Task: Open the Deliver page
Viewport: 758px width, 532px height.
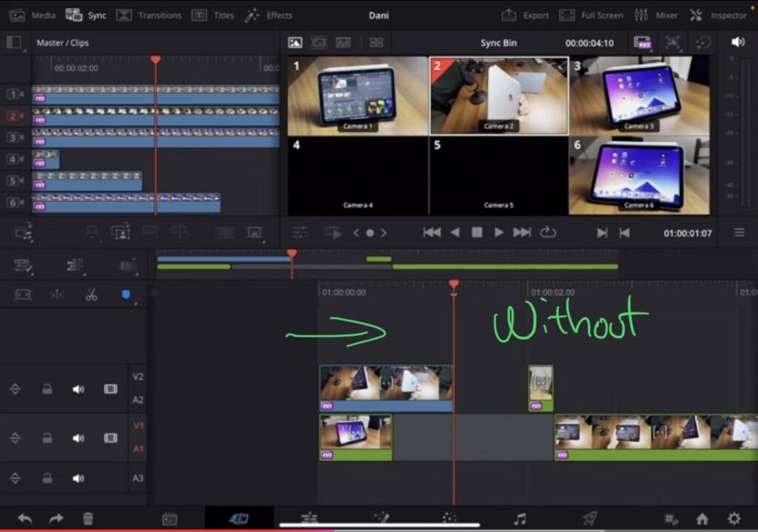Action: pos(589,518)
